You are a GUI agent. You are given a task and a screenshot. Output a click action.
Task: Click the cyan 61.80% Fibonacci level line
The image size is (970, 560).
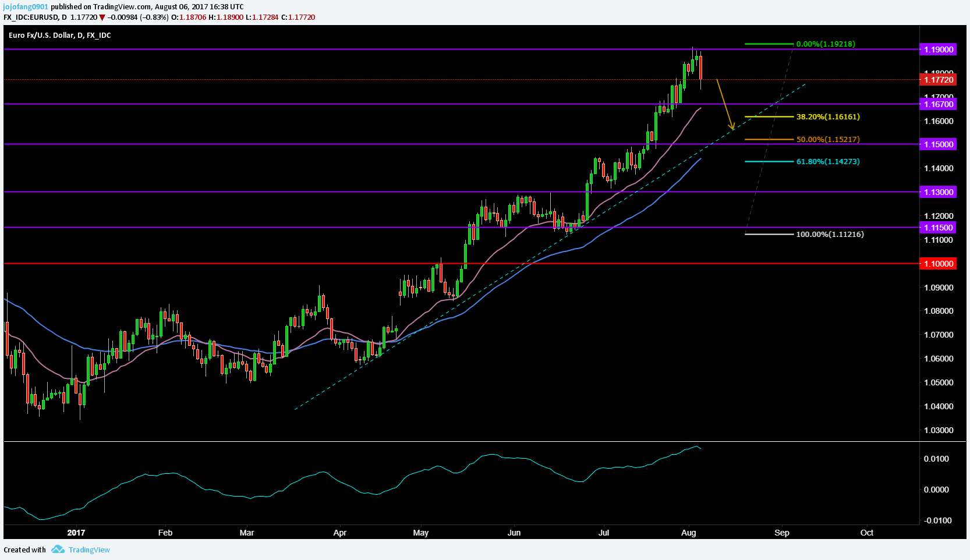pos(769,162)
